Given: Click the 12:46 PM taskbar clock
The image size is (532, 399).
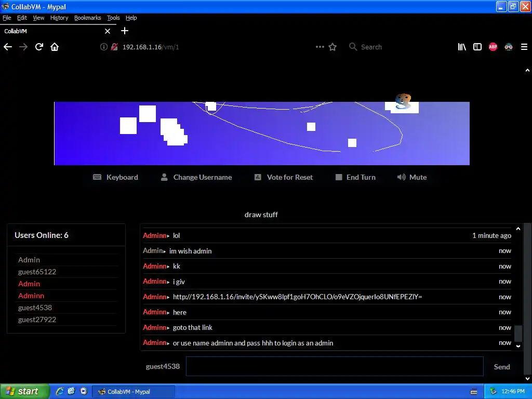Looking at the screenshot, I should [513, 392].
